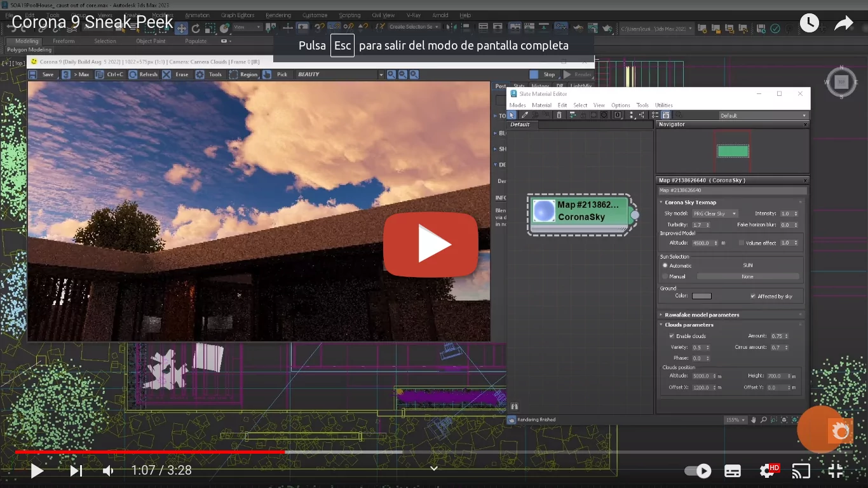Open Utilities menu in Slate Material Editor
This screenshot has width=868, height=488.
(x=663, y=105)
